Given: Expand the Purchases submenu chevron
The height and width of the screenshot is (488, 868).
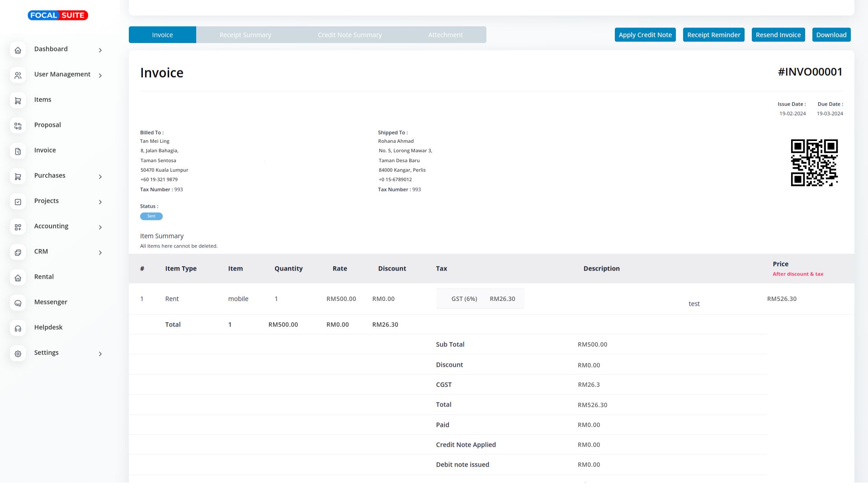Looking at the screenshot, I should (100, 177).
